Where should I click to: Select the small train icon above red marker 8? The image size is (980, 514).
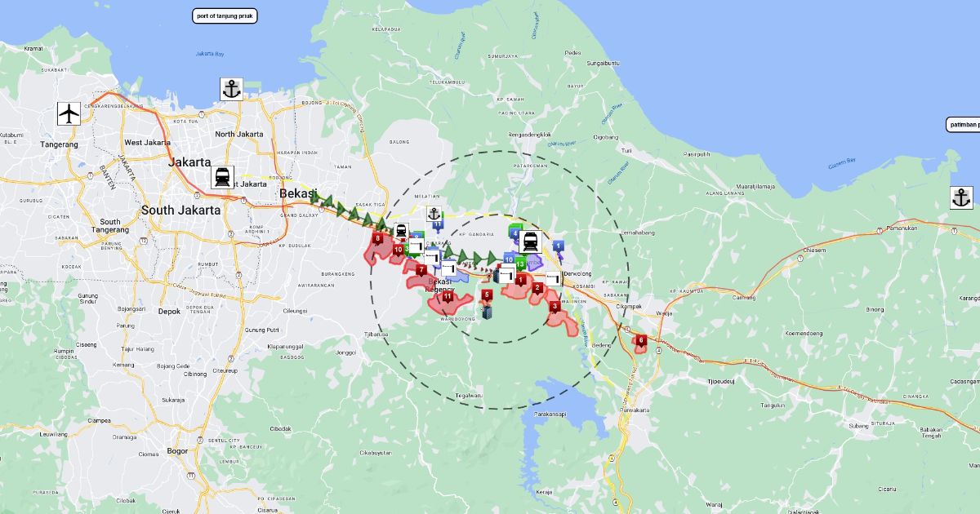[401, 231]
